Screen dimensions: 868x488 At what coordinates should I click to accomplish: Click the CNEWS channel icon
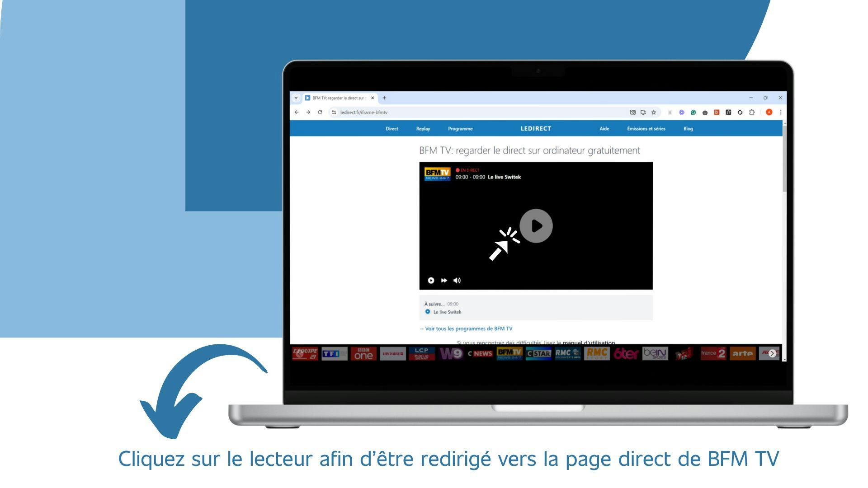(481, 353)
